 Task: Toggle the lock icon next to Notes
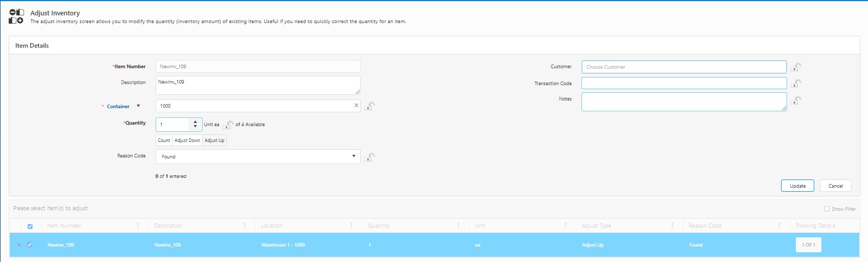pyautogui.click(x=796, y=100)
